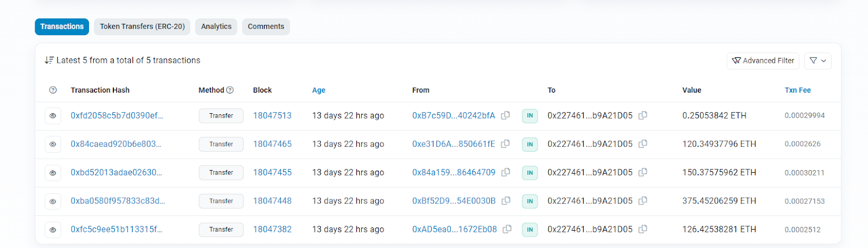
Task: Switch Txn Fee column display
Action: click(797, 90)
